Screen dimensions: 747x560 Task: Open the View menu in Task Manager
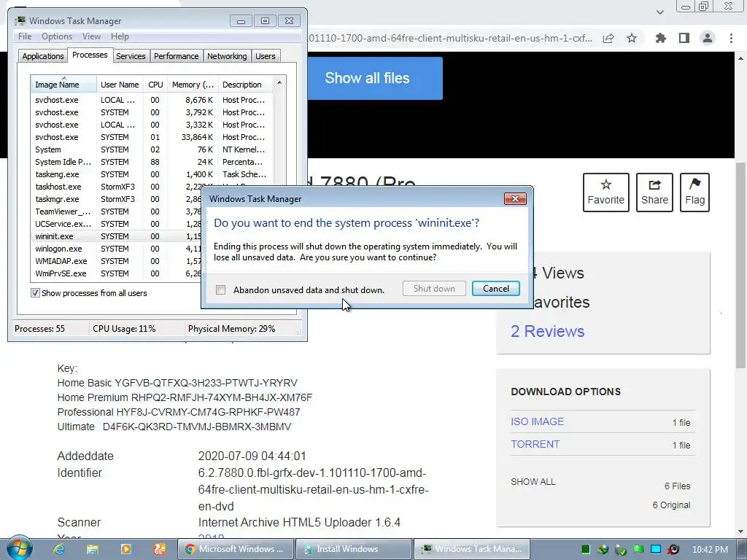(x=91, y=36)
